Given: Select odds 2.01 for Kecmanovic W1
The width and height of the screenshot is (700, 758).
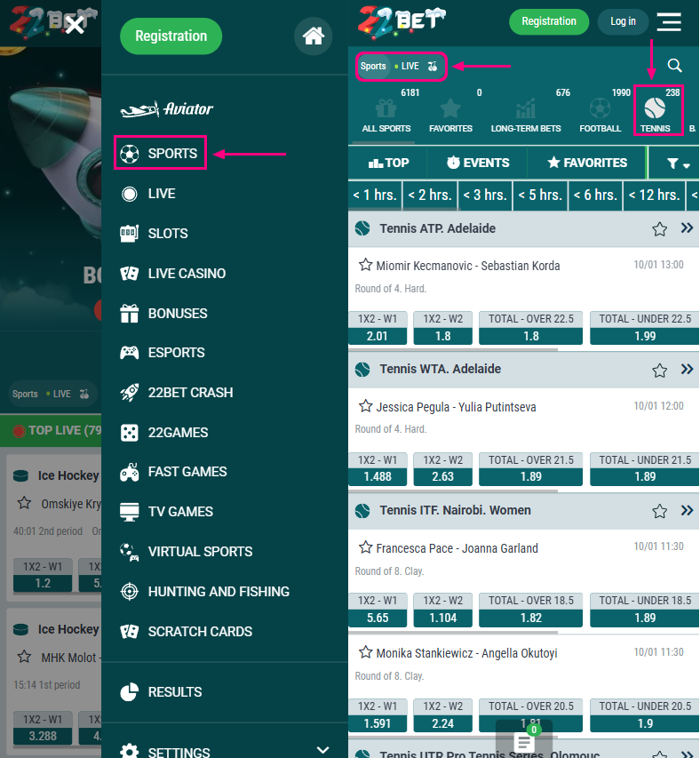Looking at the screenshot, I should (x=378, y=336).
